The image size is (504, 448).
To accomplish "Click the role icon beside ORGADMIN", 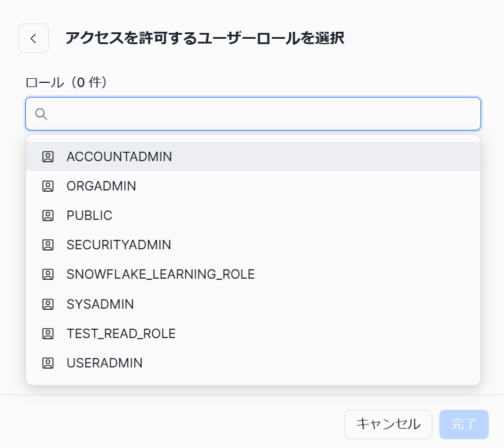I will (x=48, y=186).
